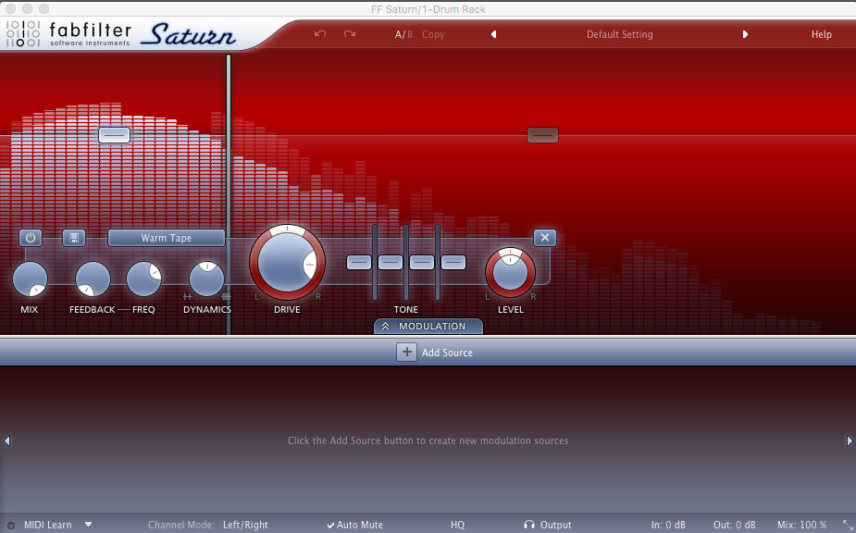The height and width of the screenshot is (533, 856).
Task: Click the first TONE slider handle
Action: pyautogui.click(x=359, y=262)
